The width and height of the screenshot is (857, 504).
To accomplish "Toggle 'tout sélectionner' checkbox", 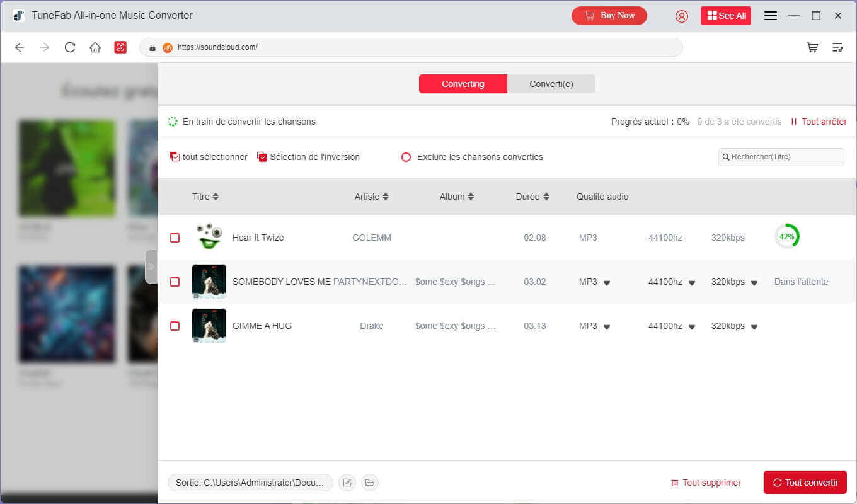I will [175, 157].
